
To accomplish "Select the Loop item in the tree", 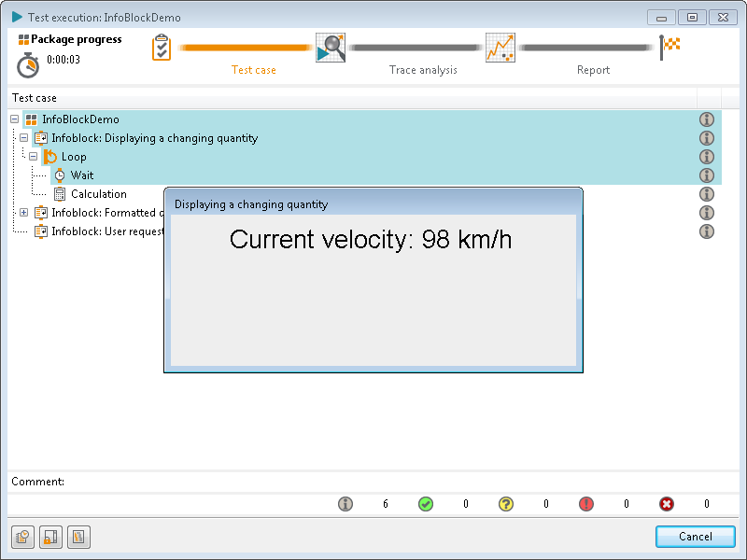I will (x=74, y=157).
